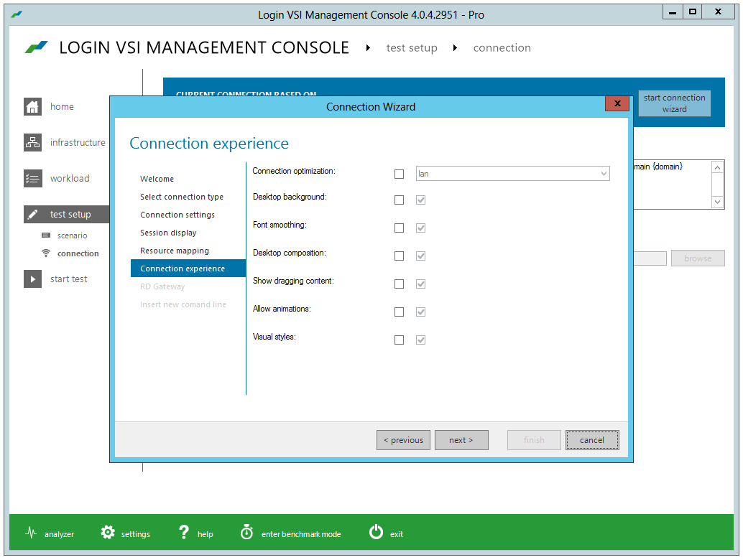Select the RD Gateway wizard step
Viewport: 743px width, 560px height.
[x=162, y=286]
